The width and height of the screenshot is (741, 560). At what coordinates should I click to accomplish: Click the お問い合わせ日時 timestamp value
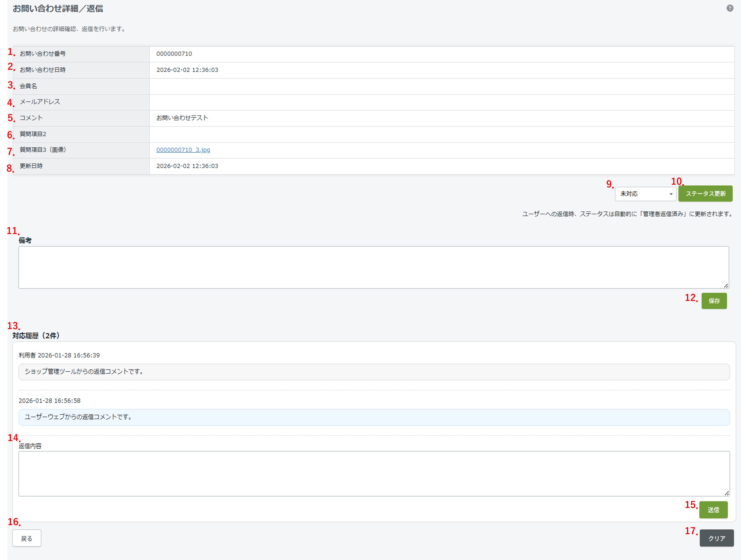point(187,70)
